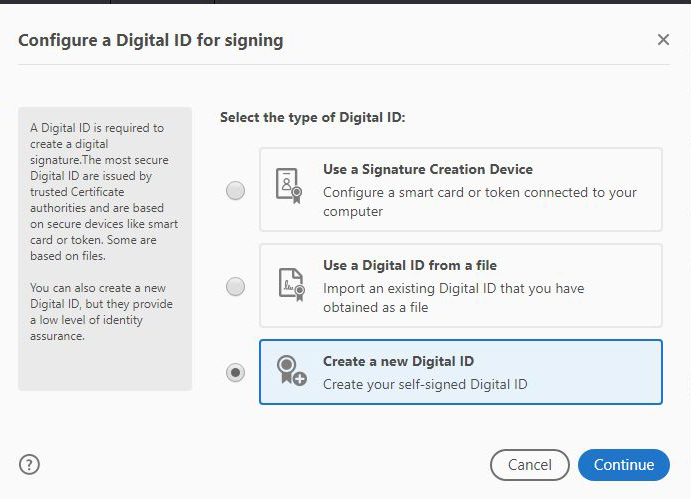Image resolution: width=691 pixels, height=499 pixels.
Task: Click the 'You can also create a new' paragraph
Action: (101, 312)
